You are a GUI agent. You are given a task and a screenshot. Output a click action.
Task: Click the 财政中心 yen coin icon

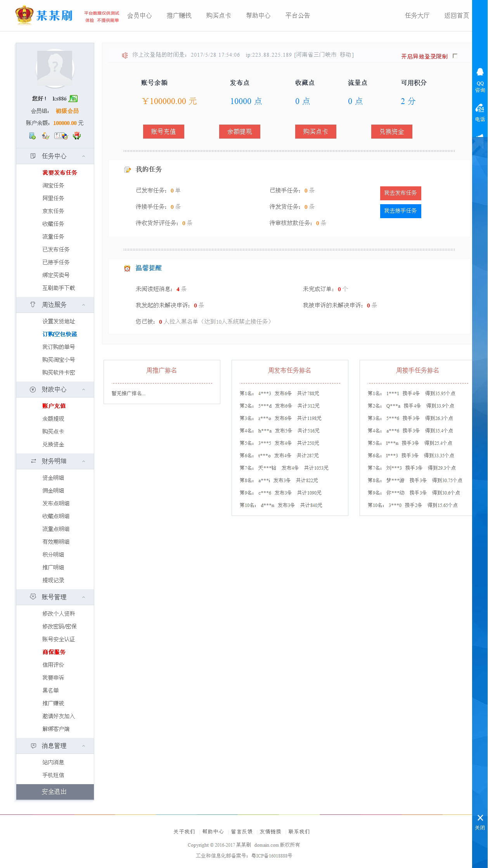coord(33,389)
